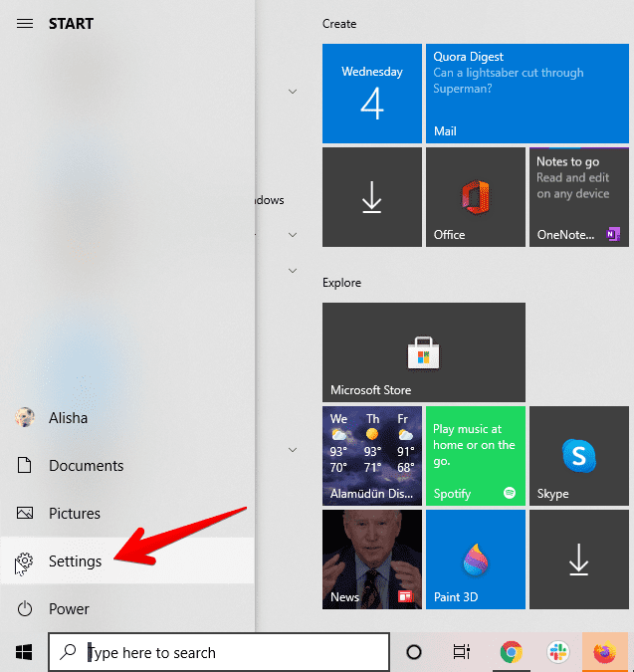The height and width of the screenshot is (672, 634).
Task: Launch the Office tile
Action: click(x=476, y=197)
